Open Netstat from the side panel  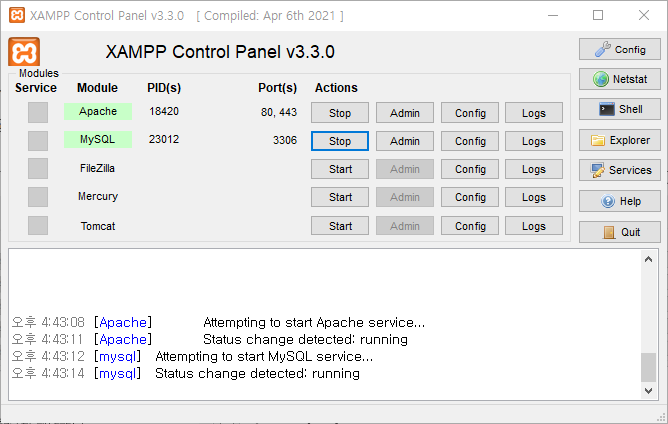(619, 79)
